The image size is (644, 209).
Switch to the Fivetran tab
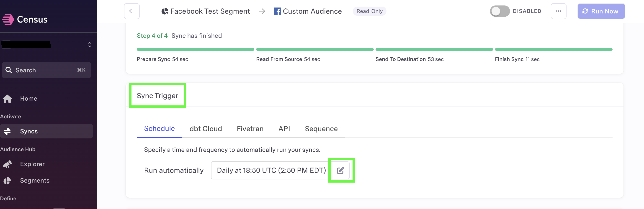[250, 129]
